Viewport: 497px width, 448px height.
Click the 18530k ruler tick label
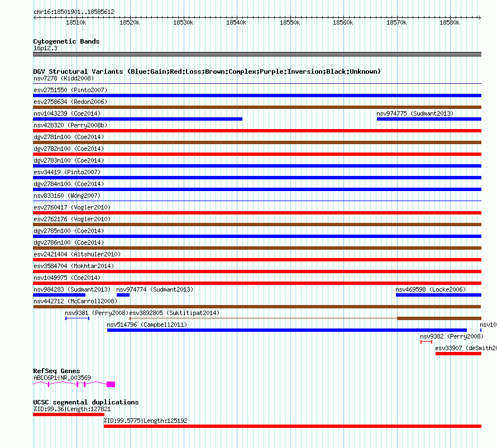point(183,22)
